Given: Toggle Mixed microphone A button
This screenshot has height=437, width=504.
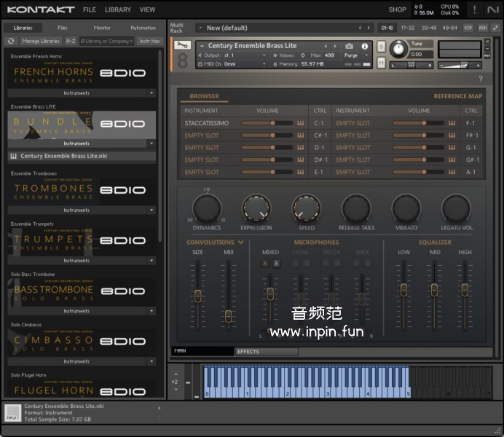Looking at the screenshot, I should (265, 264).
